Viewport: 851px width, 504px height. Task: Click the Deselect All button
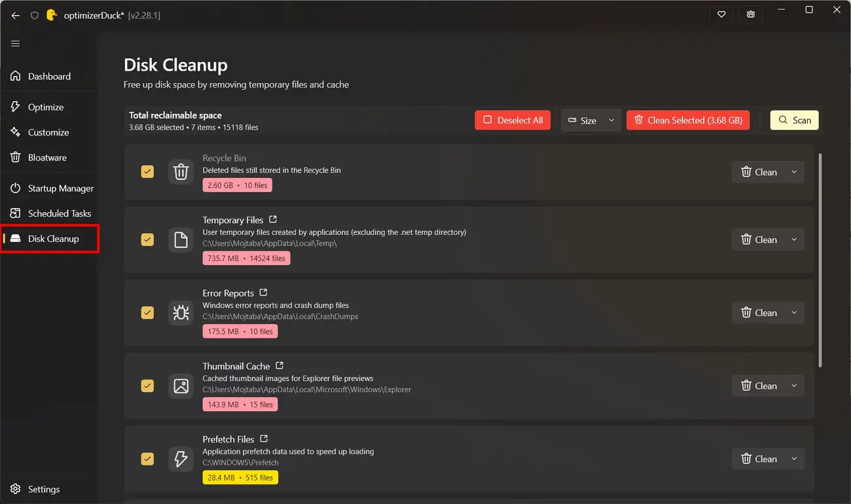pos(513,120)
